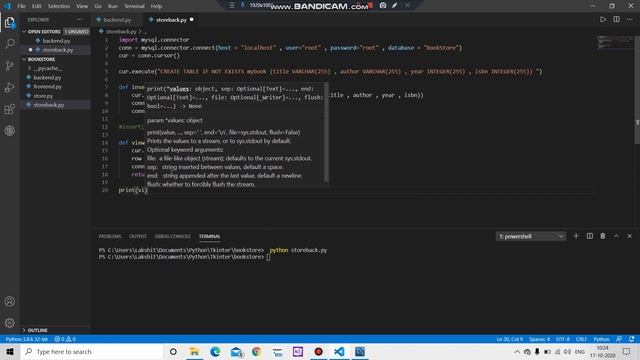This screenshot has width=640, height=360.
Task: Select storeback.py in BOOKSTORE file tree
Action: (49, 105)
